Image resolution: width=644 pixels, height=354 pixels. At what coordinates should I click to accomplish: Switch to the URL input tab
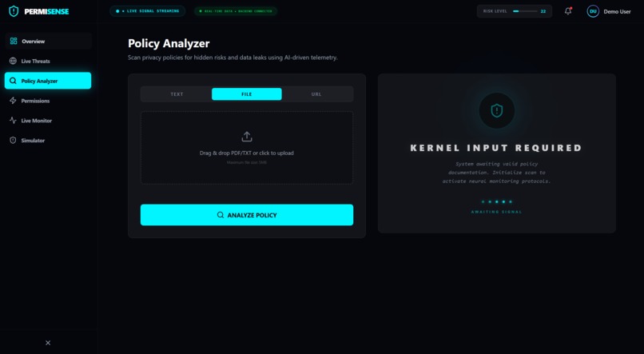pyautogui.click(x=316, y=94)
